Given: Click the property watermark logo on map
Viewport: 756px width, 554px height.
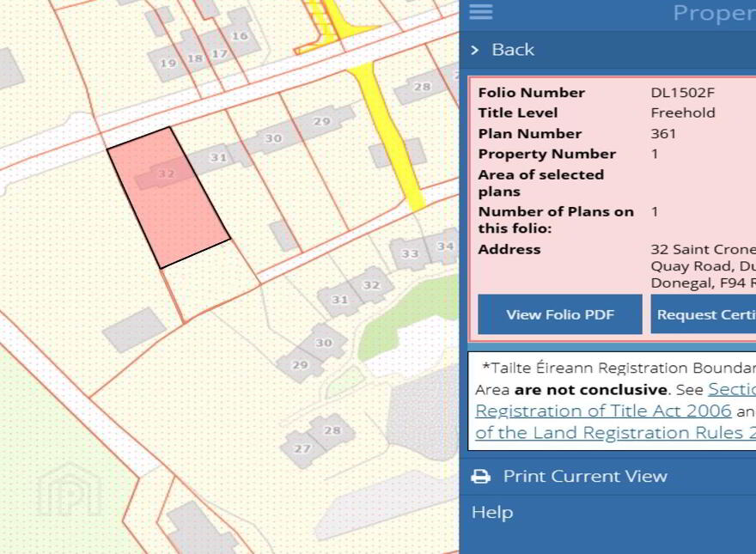Looking at the screenshot, I should pos(70,489).
